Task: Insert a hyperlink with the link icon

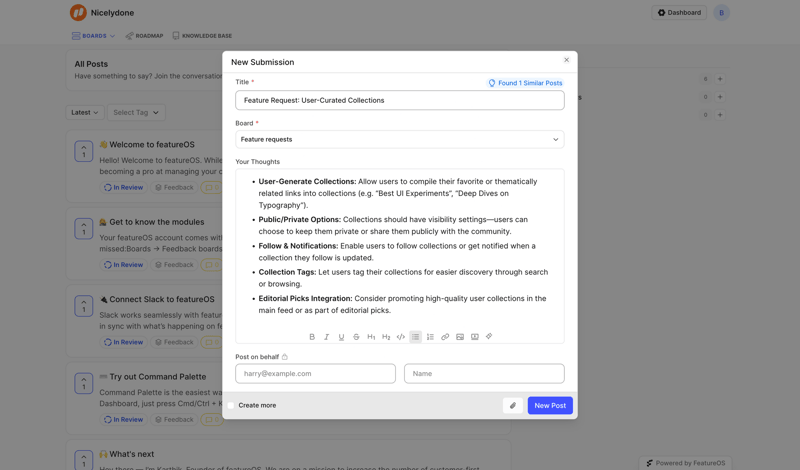Action: tap(445, 337)
